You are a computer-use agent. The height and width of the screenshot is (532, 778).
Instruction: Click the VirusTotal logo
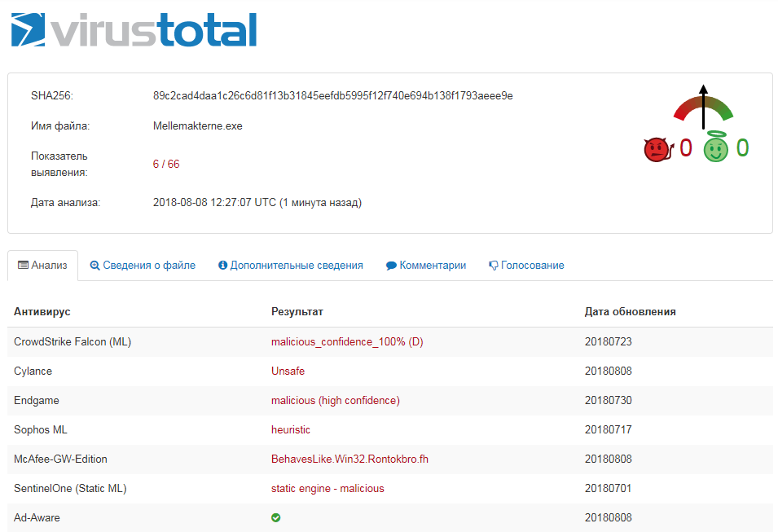pos(134,30)
